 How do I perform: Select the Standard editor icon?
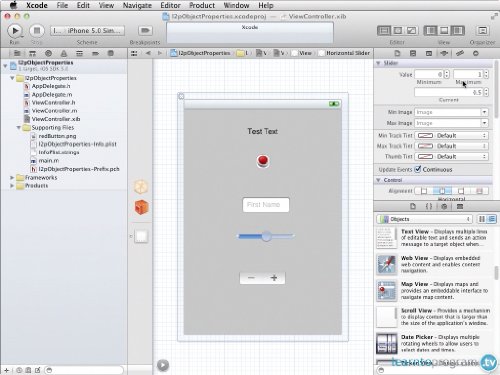384,31
